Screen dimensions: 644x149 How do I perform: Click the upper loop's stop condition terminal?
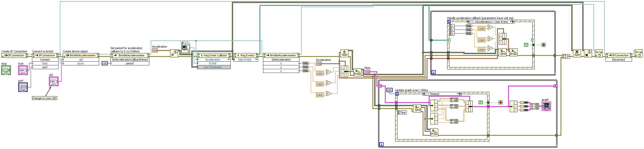click(x=543, y=45)
